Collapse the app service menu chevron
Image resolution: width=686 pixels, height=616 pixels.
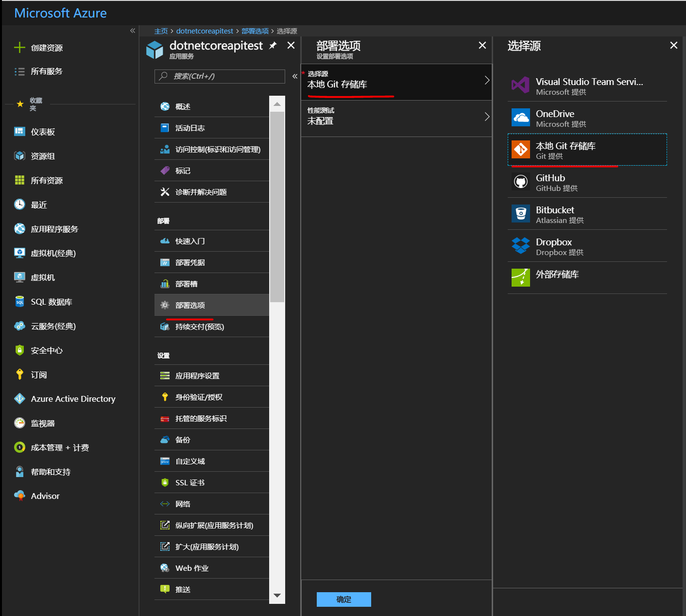[x=295, y=76]
